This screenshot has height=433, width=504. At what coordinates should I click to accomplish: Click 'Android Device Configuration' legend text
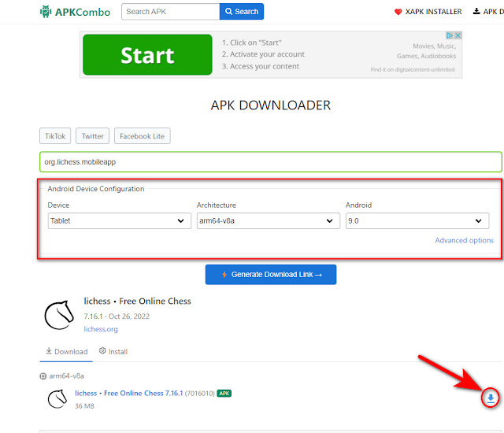(x=96, y=189)
